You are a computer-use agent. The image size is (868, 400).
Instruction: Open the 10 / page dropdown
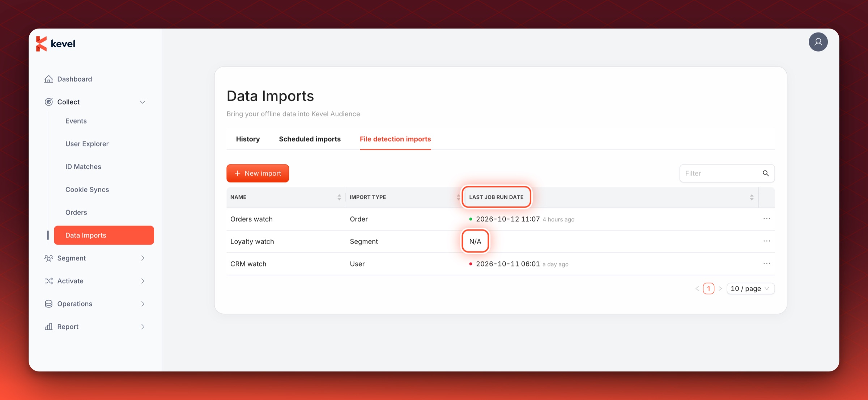[750, 288]
